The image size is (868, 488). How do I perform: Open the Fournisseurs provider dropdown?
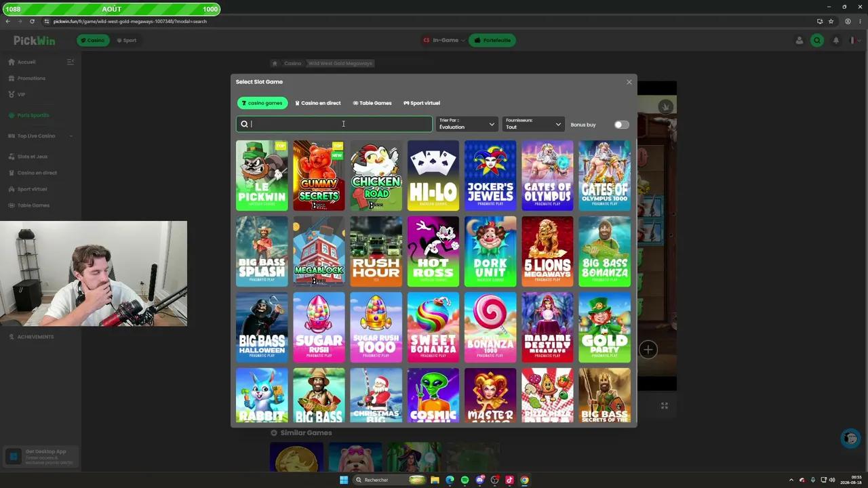[x=533, y=124]
